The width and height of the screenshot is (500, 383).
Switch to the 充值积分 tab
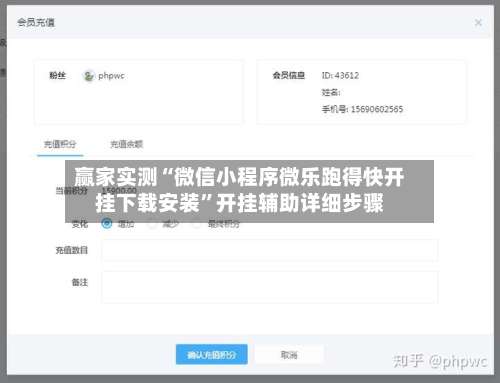pos(60,144)
